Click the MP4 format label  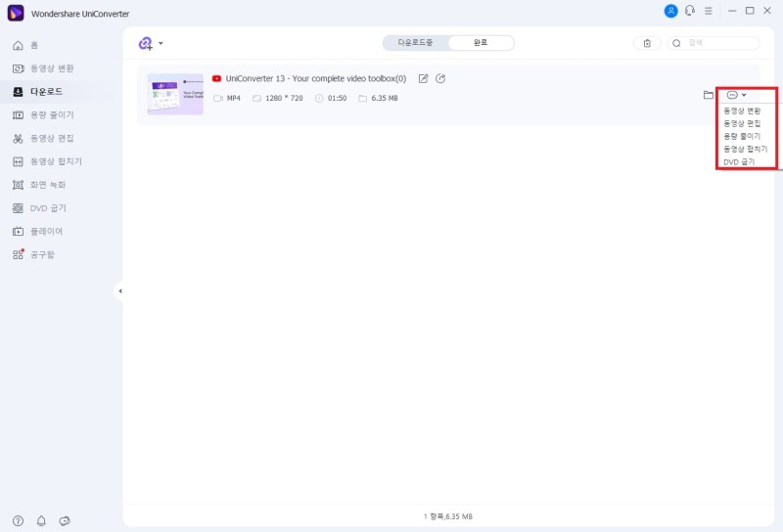click(233, 99)
